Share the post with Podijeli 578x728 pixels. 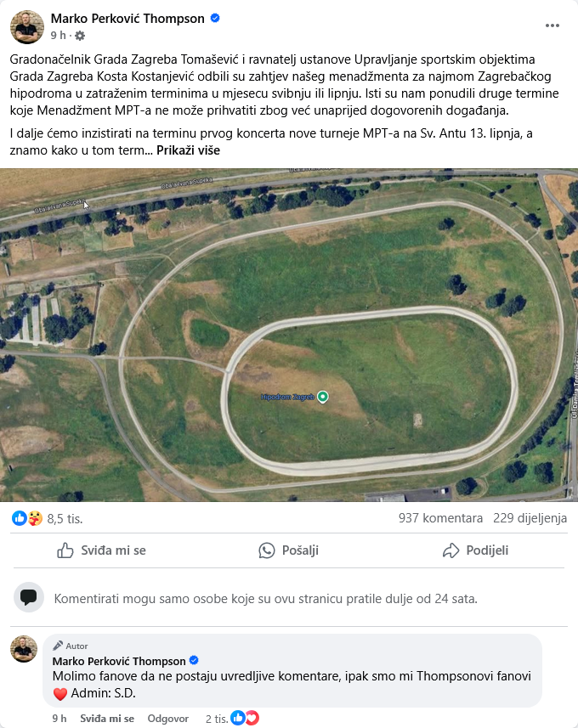pos(475,550)
